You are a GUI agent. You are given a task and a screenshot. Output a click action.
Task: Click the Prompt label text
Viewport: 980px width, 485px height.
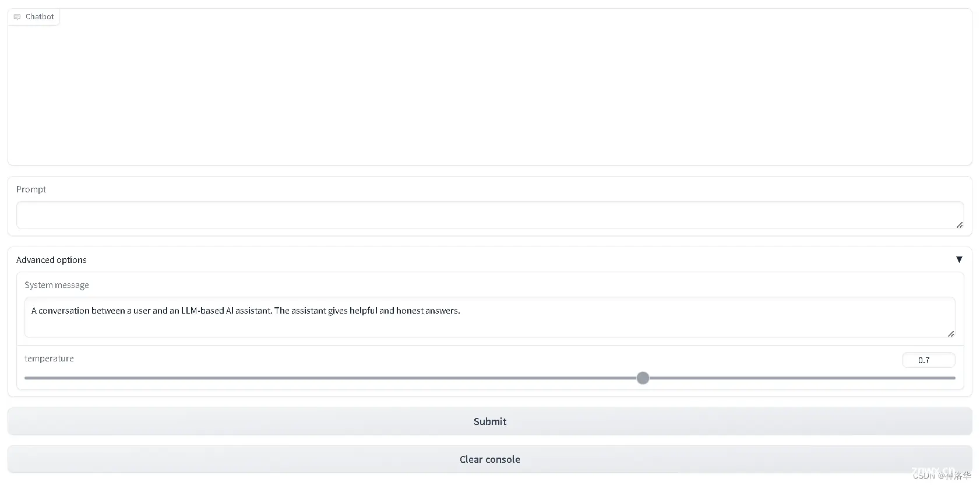[31, 189]
